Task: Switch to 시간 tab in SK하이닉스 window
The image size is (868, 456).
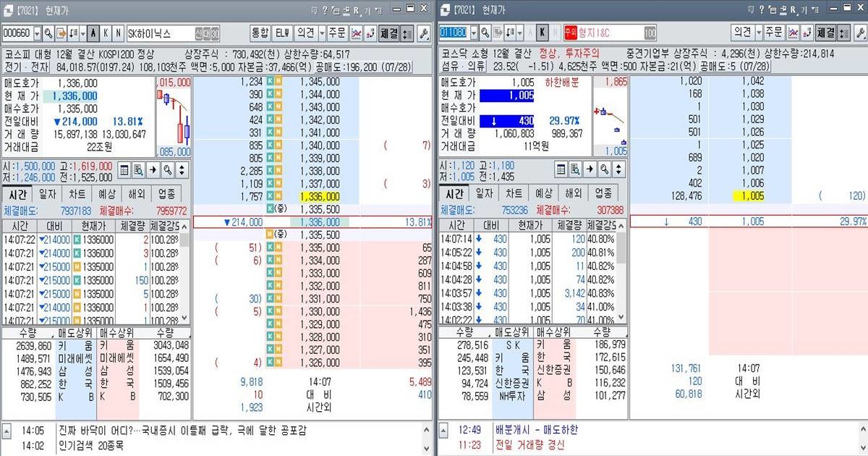Action: (17, 194)
